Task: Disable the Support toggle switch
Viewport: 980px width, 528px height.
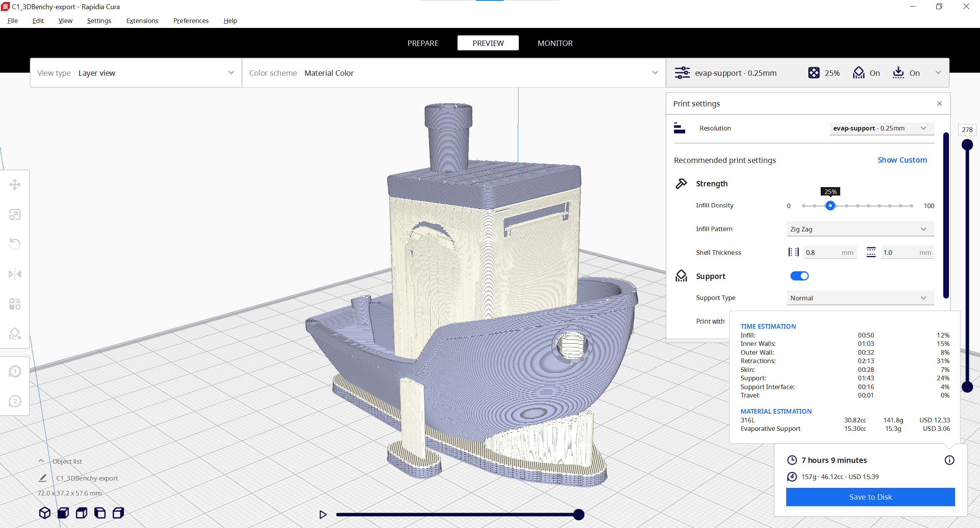Action: point(799,276)
